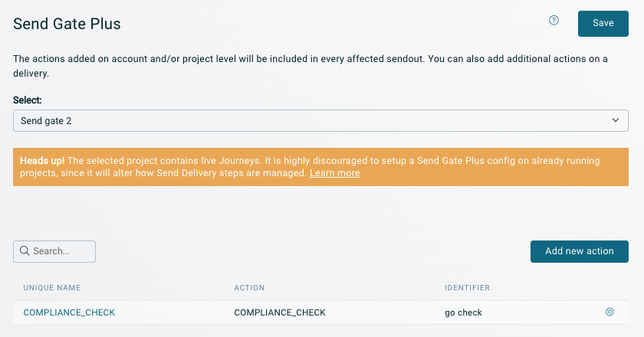Select the "go check" identifier cell
The width and height of the screenshot is (644, 337).
pos(463,312)
